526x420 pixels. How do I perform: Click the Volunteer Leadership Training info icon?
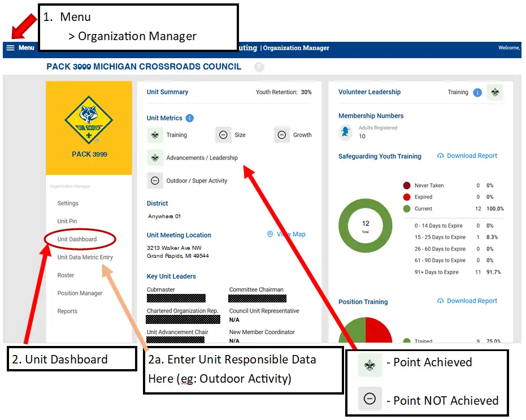[x=477, y=92]
